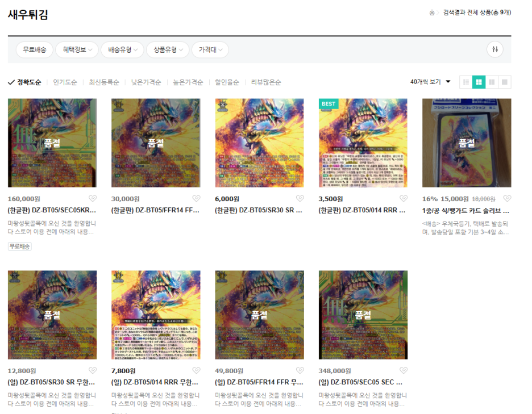Screen dimensions: 532x414
Task: Go to 홈 breadcrumb link
Action: 431,12
